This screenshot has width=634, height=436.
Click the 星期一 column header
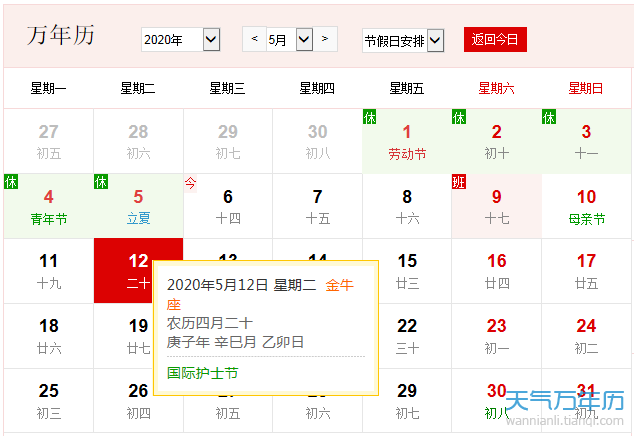tap(48, 88)
